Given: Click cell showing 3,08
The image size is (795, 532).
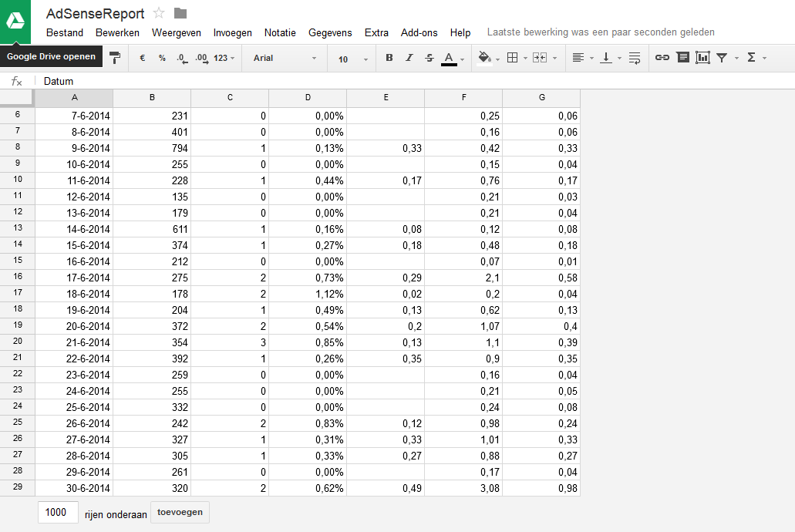Looking at the screenshot, I should [463, 488].
